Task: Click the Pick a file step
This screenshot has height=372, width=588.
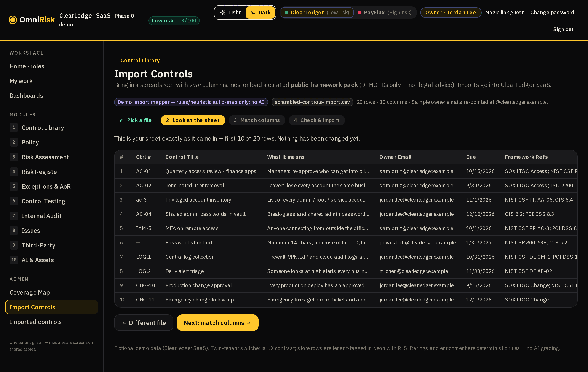Action: [136, 120]
